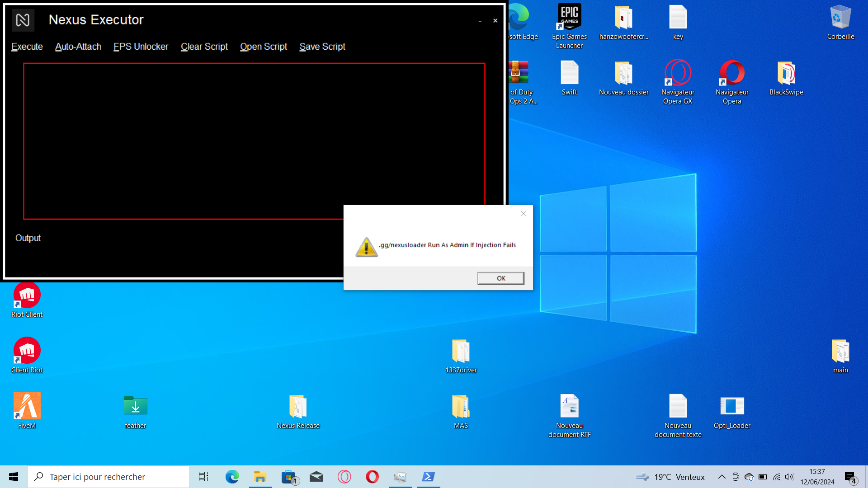
Task: Expand the hidden system tray icons chevron
Action: pos(722,477)
